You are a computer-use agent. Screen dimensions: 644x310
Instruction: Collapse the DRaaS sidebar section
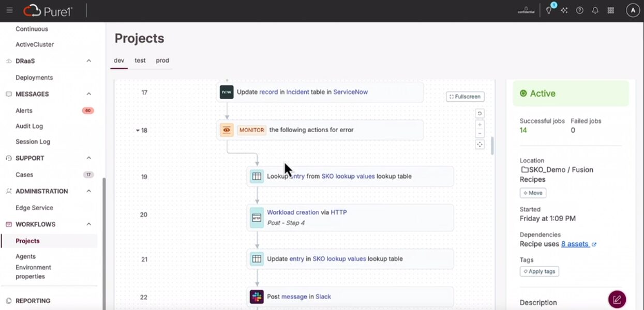point(88,61)
